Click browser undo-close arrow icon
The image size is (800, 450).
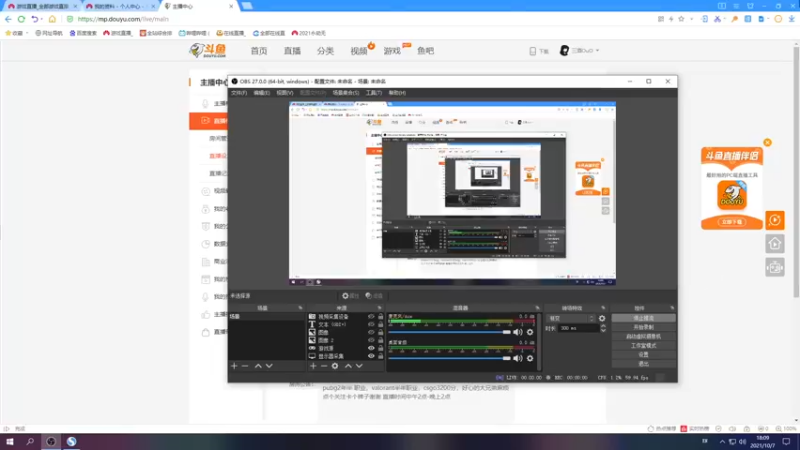(35, 19)
